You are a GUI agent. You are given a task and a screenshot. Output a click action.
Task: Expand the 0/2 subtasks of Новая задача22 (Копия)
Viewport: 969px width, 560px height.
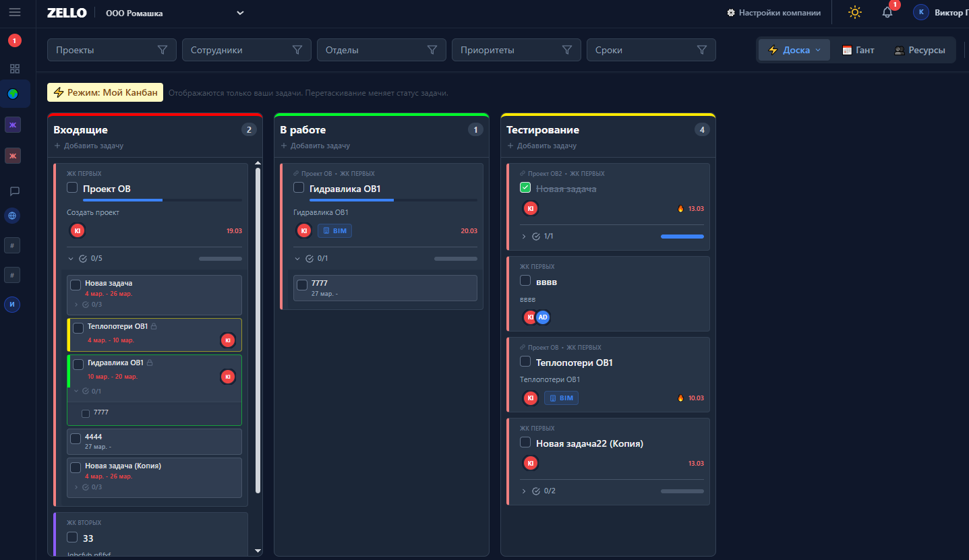524,491
